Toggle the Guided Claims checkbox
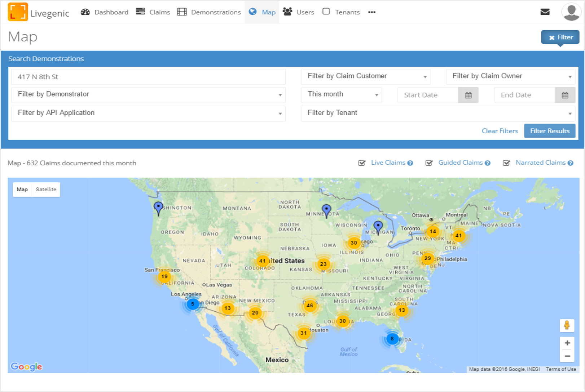 [x=429, y=163]
